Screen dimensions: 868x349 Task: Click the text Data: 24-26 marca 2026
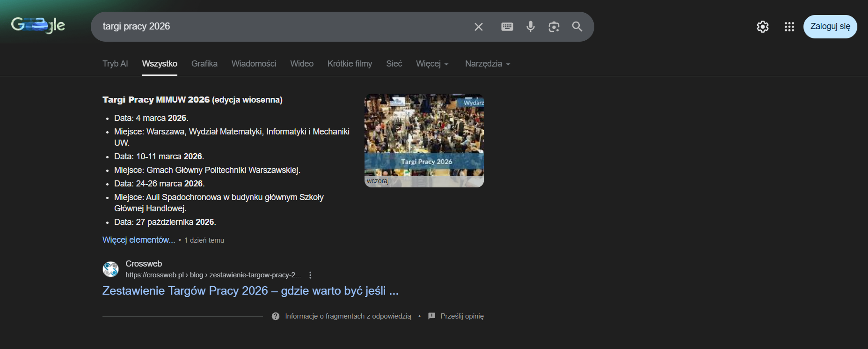click(160, 184)
